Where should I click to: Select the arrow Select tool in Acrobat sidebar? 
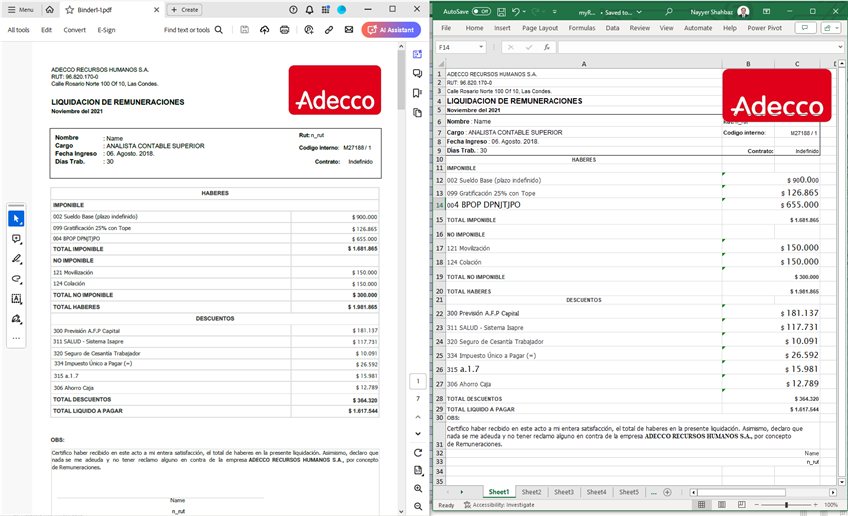click(16, 218)
